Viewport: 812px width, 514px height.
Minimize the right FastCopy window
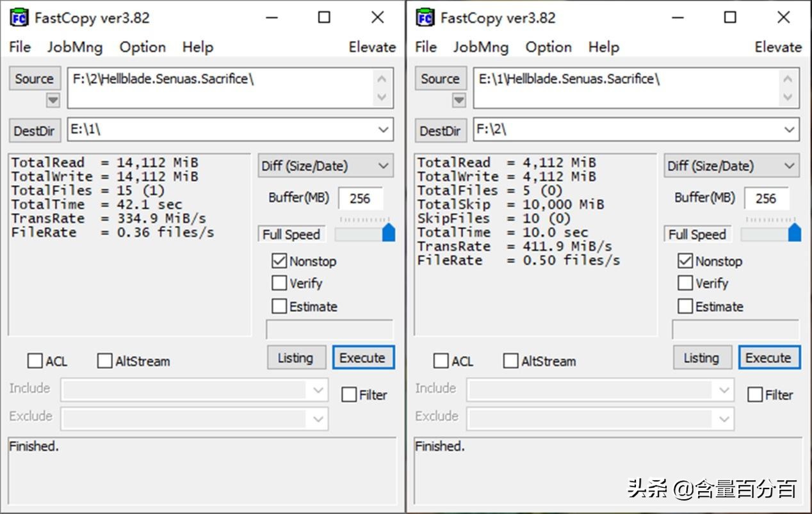click(676, 17)
